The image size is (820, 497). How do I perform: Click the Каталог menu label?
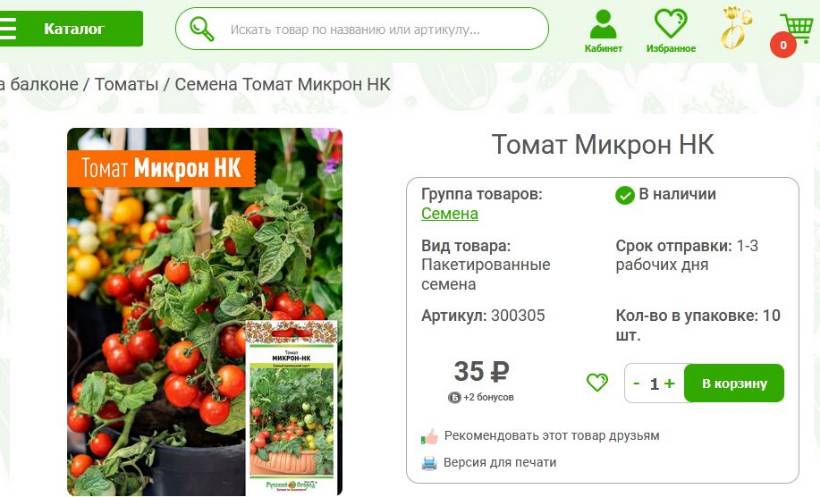(74, 29)
